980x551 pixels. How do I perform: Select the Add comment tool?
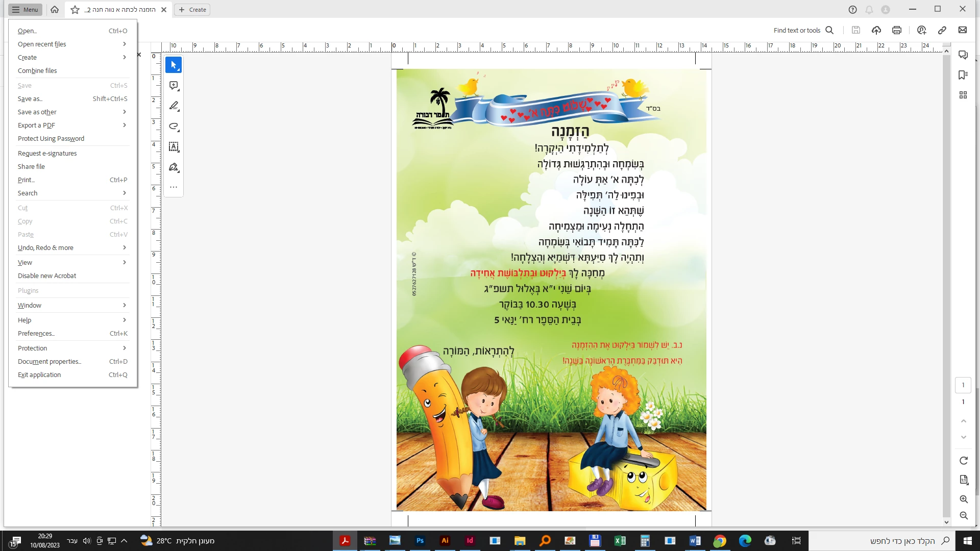[x=174, y=86]
